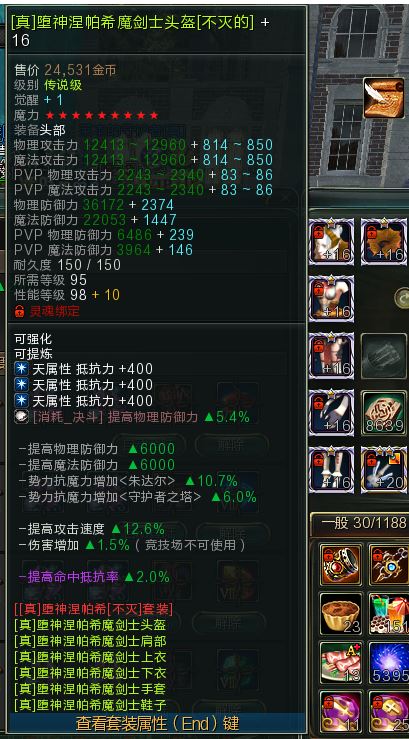
Task: Select the purple sword orb stacked 11
Action: 342,711
